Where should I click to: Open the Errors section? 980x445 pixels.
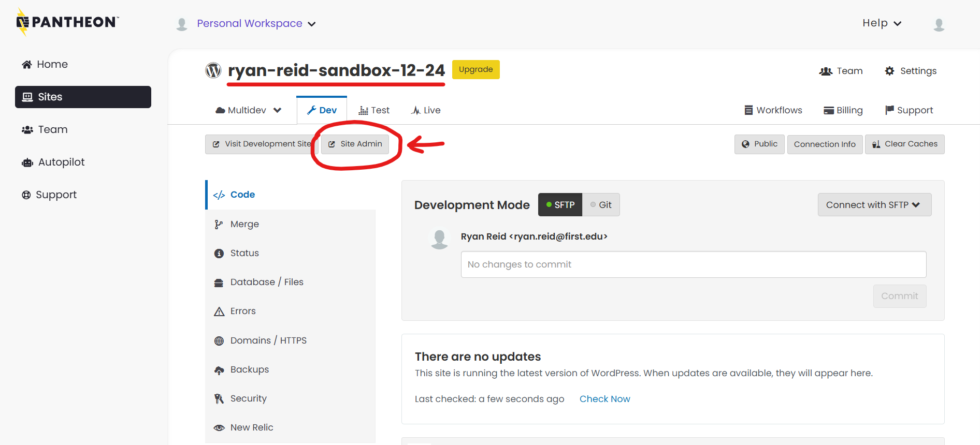(291, 311)
